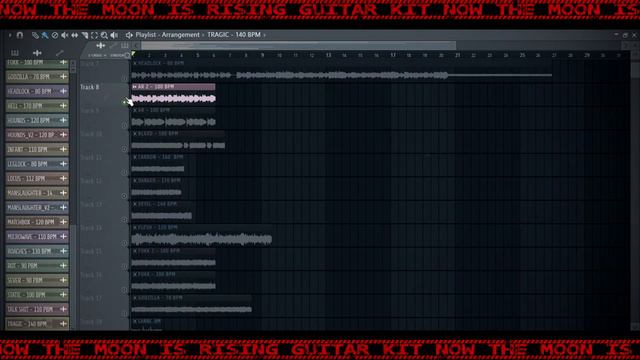This screenshot has height=360, width=640.
Task: Open the HEADLOCK - 80 BPM clip menu
Action: (x=135, y=64)
